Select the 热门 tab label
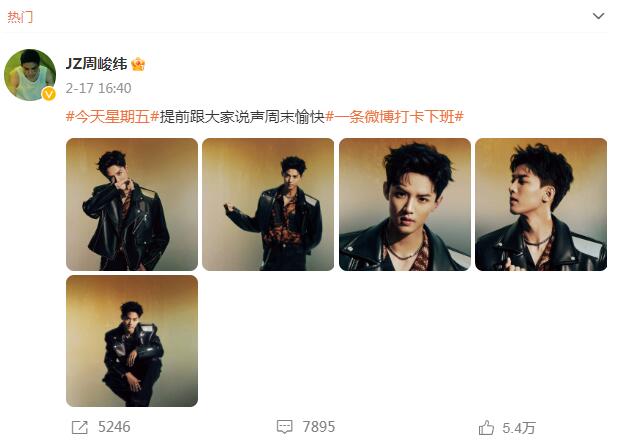The image size is (626, 444). pos(20,17)
